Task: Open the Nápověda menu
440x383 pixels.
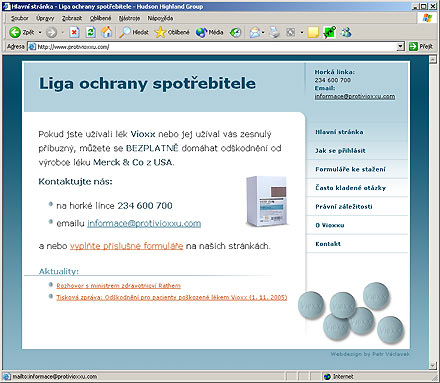Action: coord(160,18)
